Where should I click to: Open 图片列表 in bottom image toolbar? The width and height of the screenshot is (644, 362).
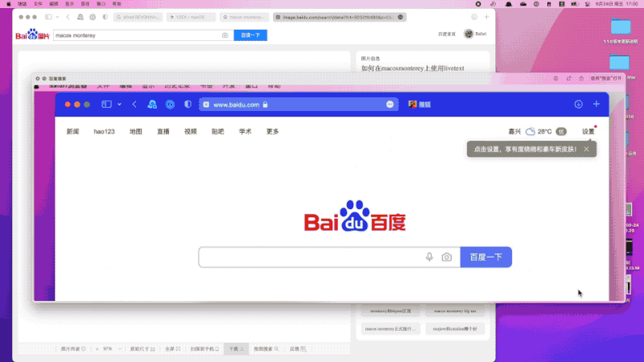coord(73,349)
